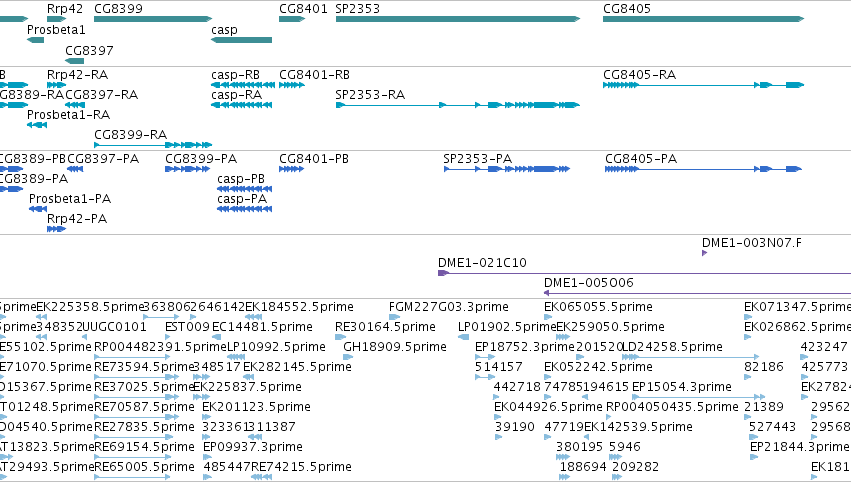The height and width of the screenshot is (482, 851).
Task: Click the SP2353-RA transcript label
Action: click(370, 95)
